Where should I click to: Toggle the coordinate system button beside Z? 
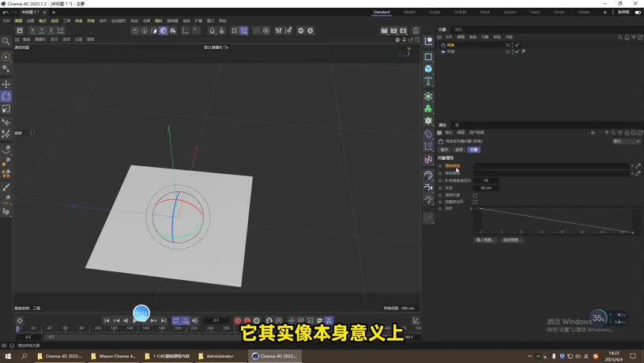click(61, 30)
